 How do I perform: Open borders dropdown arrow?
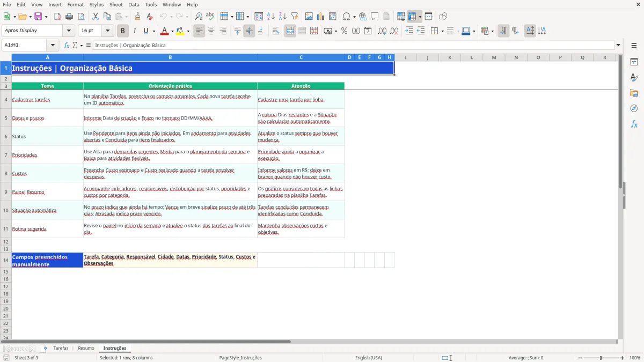442,31
